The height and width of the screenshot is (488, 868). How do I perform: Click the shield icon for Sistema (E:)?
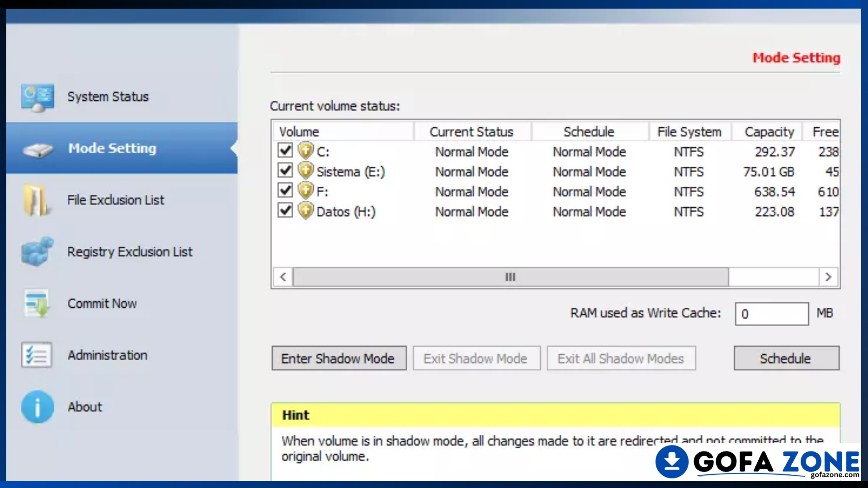point(306,171)
